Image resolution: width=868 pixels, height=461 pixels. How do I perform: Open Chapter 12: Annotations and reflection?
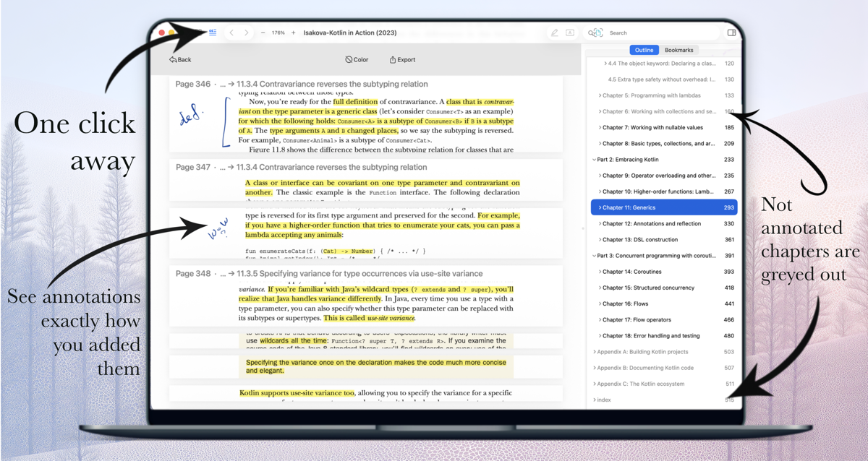(664, 223)
